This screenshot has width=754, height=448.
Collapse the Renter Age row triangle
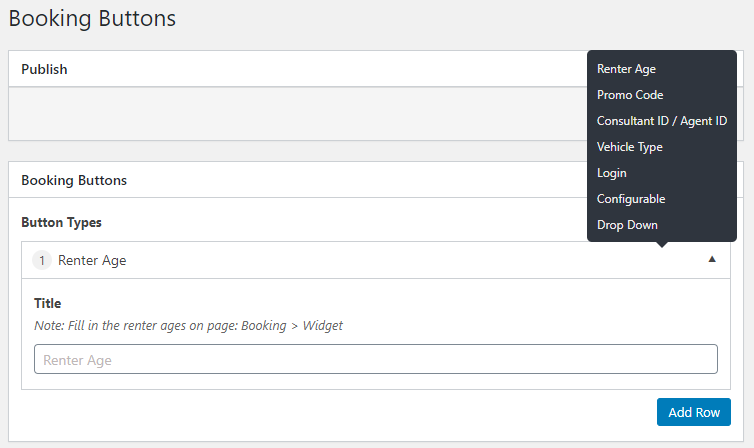tap(712, 260)
